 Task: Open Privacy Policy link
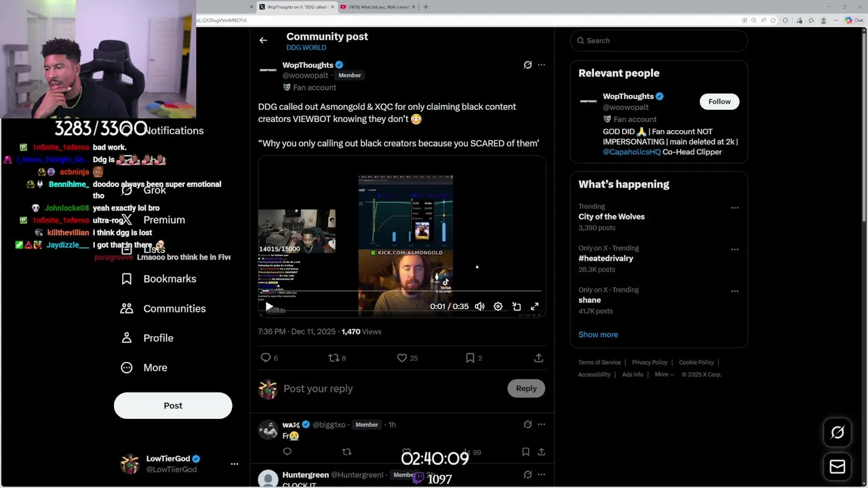[x=650, y=363]
